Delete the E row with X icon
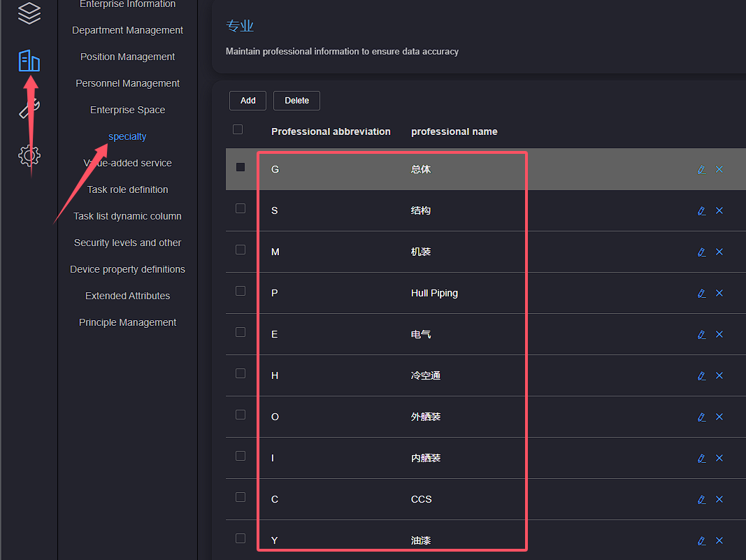Screen dimensions: 746x560 (x=719, y=334)
